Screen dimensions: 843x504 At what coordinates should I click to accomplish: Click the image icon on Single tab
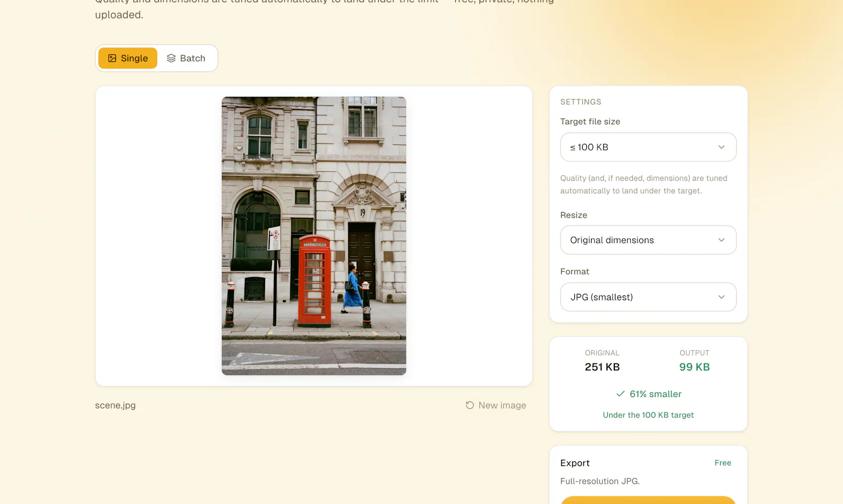(x=112, y=58)
